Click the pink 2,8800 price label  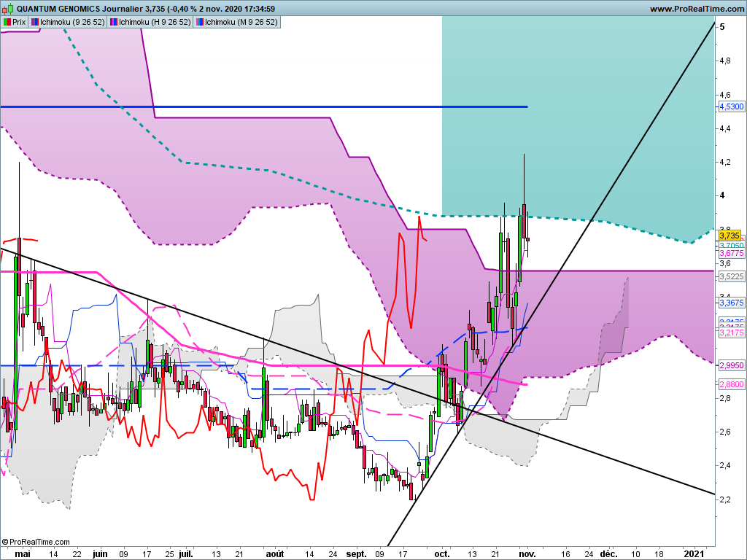731,384
